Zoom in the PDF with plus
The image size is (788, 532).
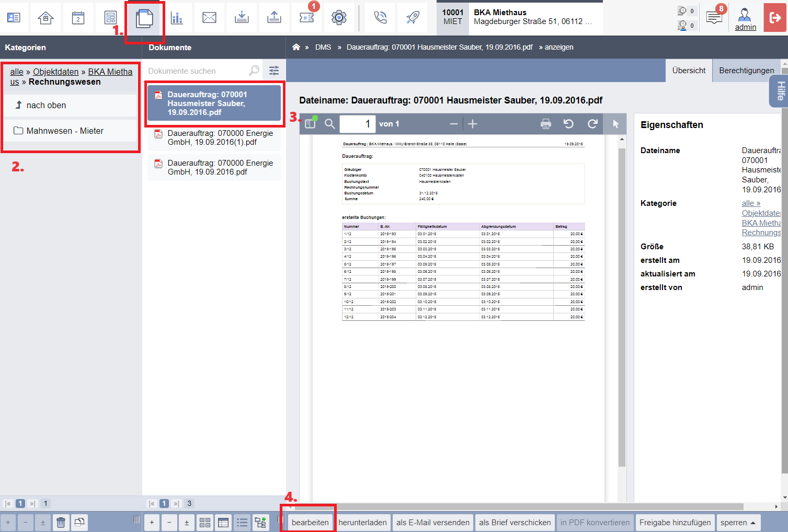tap(473, 124)
